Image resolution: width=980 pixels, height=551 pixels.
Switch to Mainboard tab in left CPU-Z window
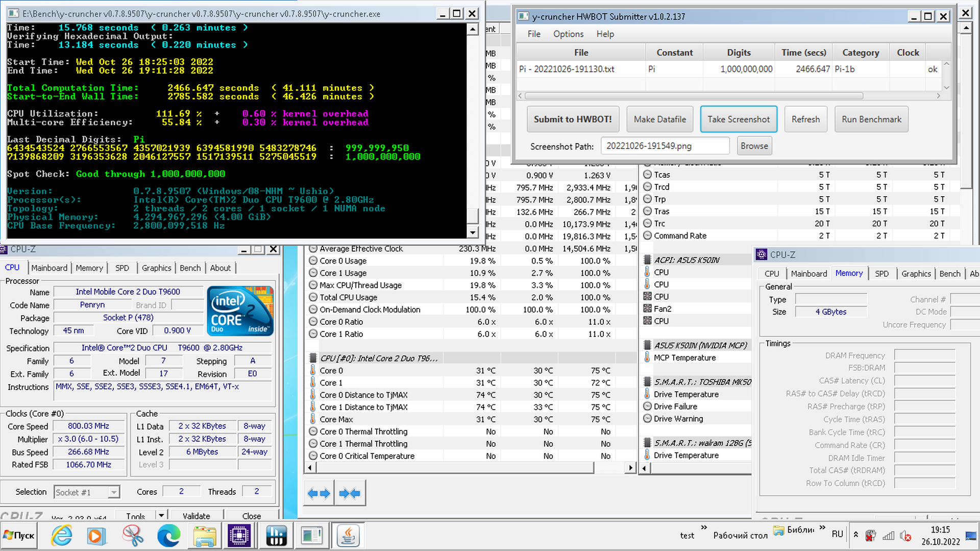49,268
